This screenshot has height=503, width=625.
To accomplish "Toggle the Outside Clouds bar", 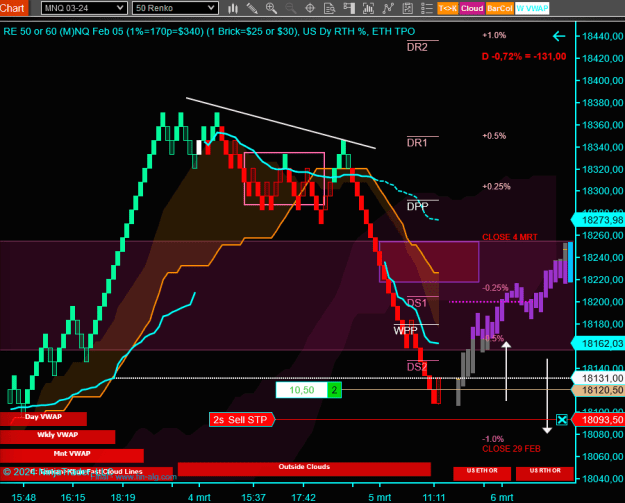I will pos(304,469).
